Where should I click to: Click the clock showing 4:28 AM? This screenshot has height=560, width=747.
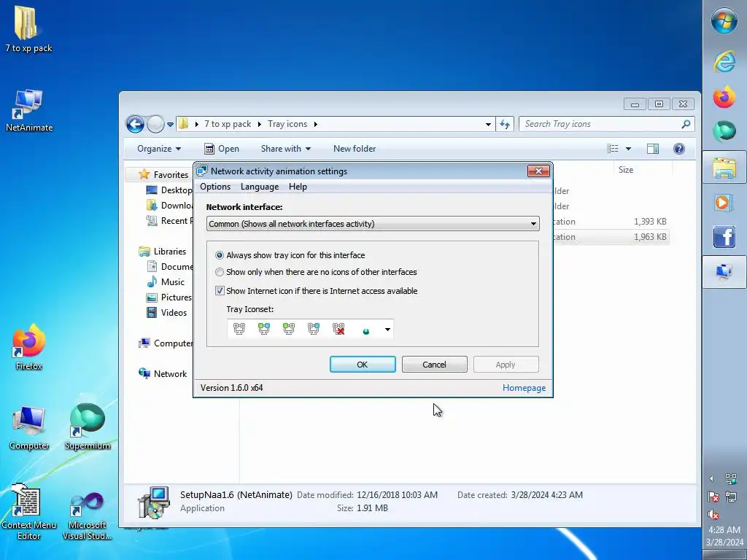tap(724, 529)
